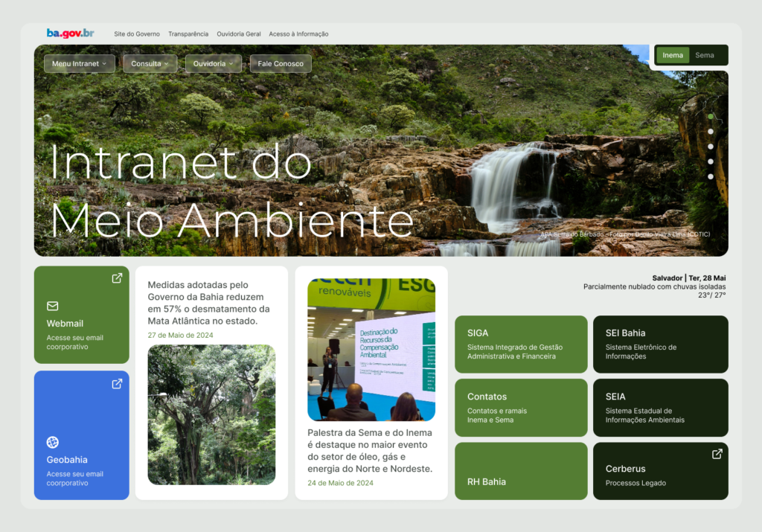The width and height of the screenshot is (762, 532).
Task: Click the Mata Atlântica forest thumbnail
Action: (x=211, y=414)
